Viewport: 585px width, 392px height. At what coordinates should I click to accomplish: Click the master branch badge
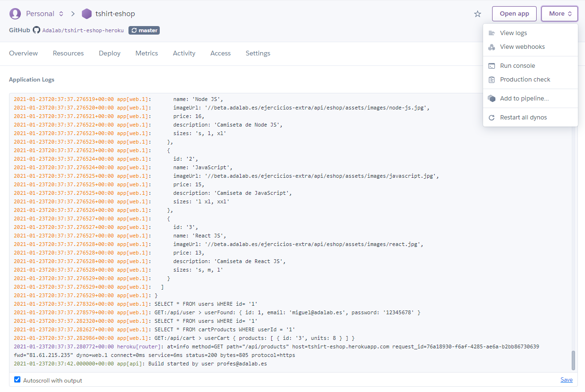click(144, 30)
